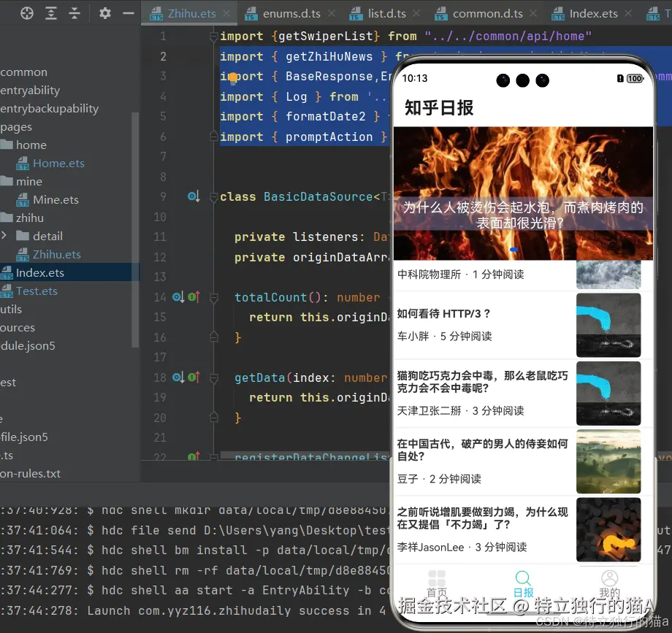Open project panel settings gear
The width and height of the screenshot is (672, 633).
(105, 13)
